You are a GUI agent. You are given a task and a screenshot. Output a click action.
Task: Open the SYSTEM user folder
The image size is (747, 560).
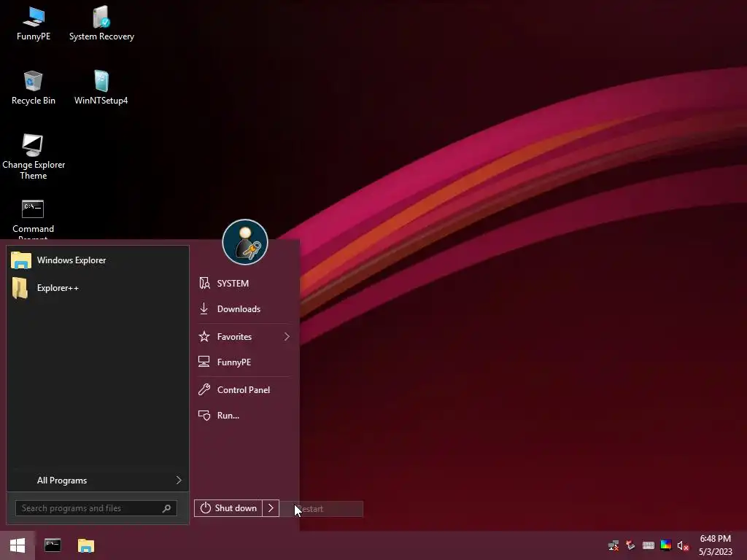point(244,284)
